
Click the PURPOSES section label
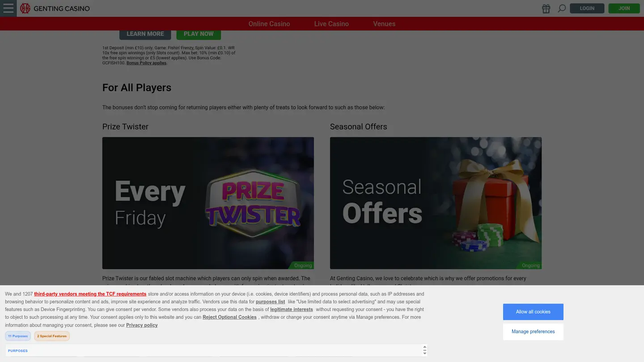click(18, 351)
